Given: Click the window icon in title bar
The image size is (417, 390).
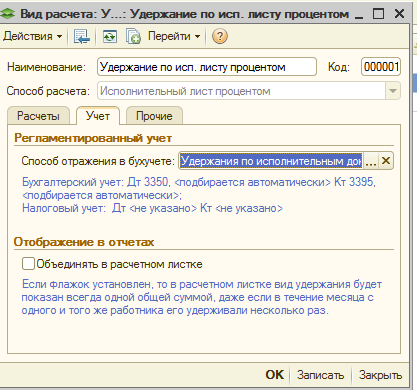Looking at the screenshot, I should point(7,14).
